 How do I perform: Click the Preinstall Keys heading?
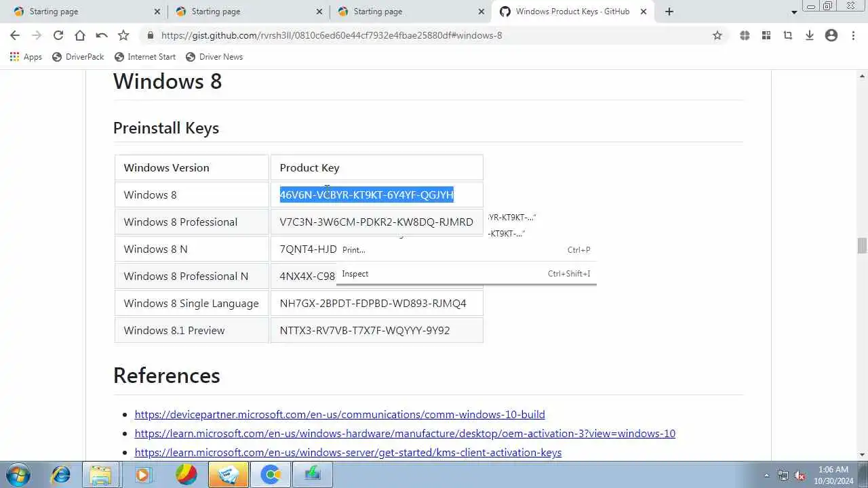tap(166, 127)
